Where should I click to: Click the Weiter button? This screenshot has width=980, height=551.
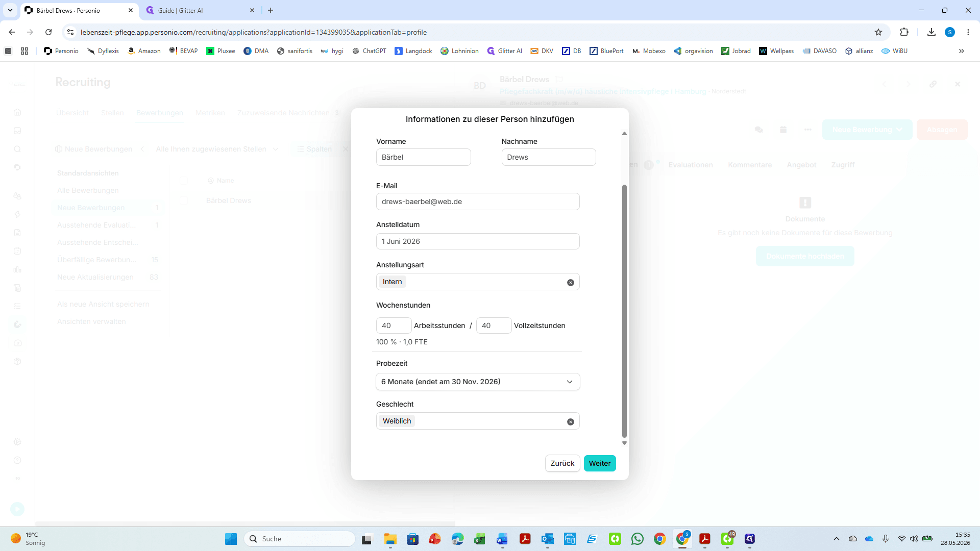pyautogui.click(x=600, y=463)
